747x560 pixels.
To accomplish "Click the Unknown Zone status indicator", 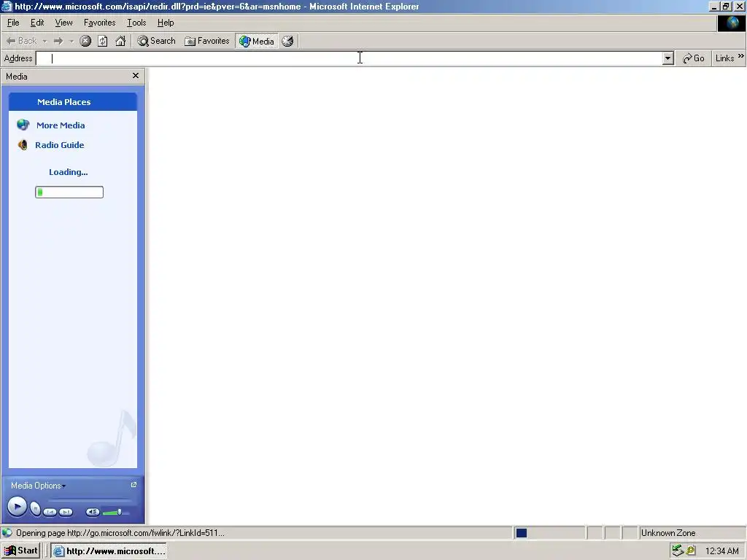I will (x=668, y=533).
